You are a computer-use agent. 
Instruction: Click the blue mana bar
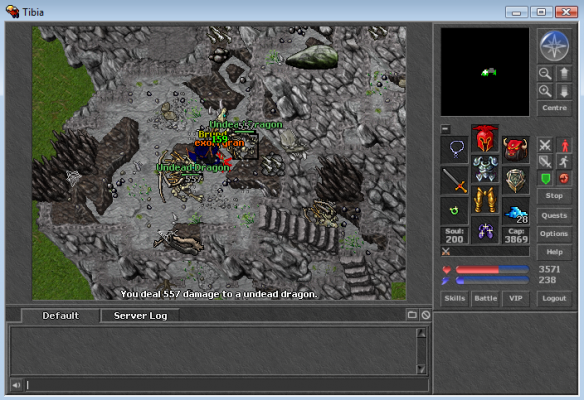(x=492, y=280)
